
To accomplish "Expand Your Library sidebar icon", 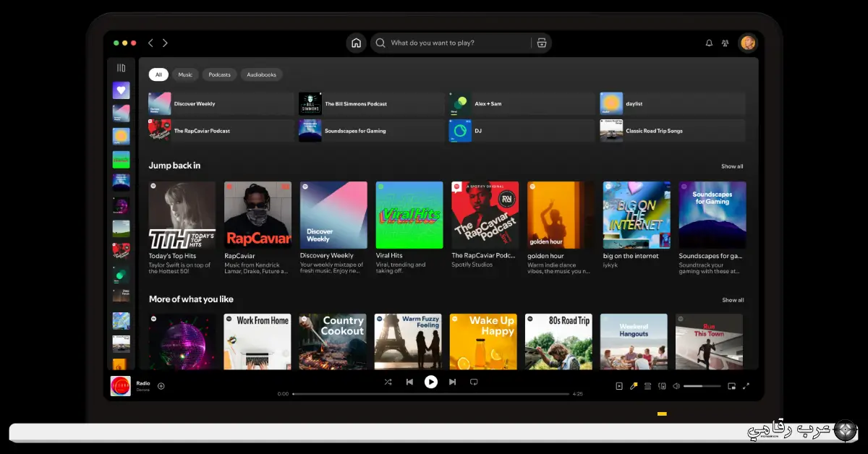I will pos(121,68).
